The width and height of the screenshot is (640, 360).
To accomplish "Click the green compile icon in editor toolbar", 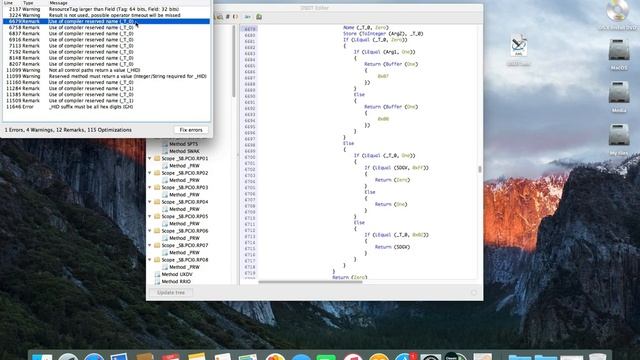I will click(259, 17).
